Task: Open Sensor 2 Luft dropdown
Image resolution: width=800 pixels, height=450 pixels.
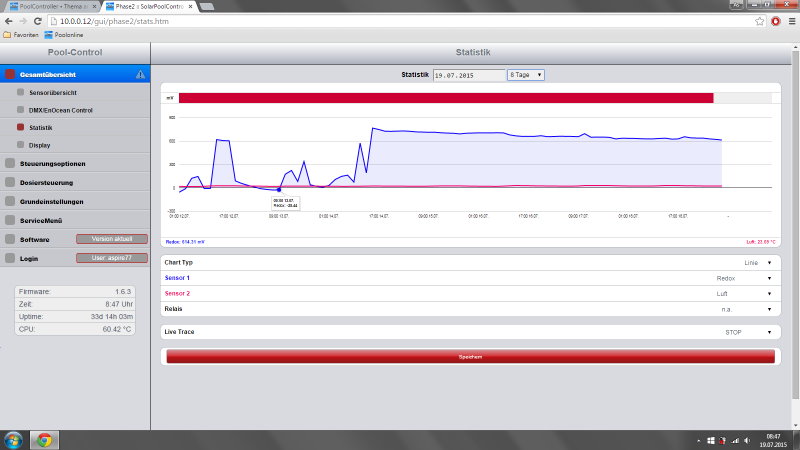Action: (745, 294)
